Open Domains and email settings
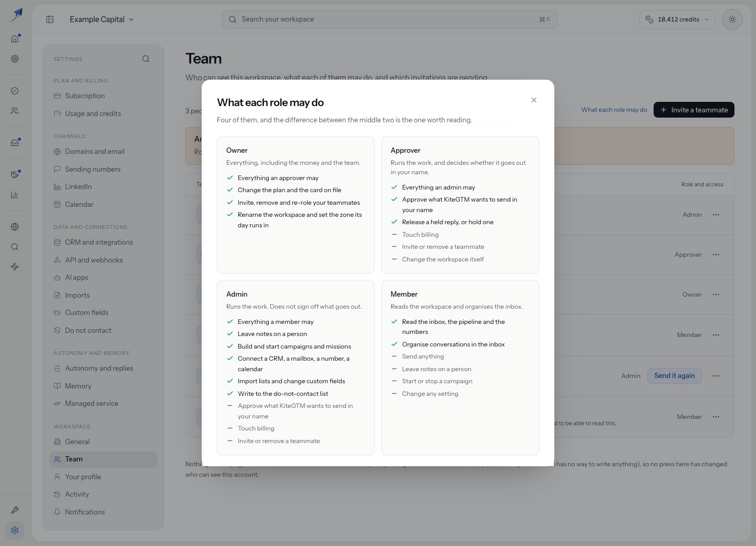The image size is (756, 546). (103, 152)
